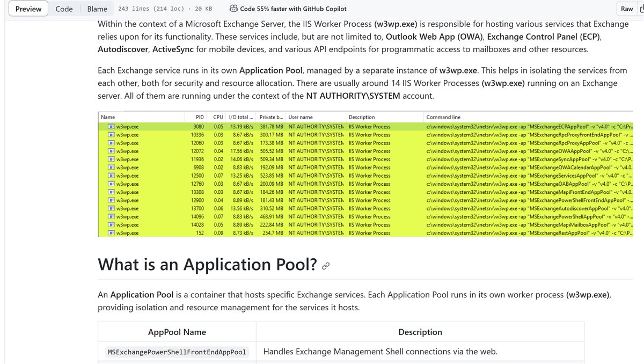Screen dimensions: 644x364
Task: Click the '243 lines (214 loc) · 20 KB' file info
Action: pos(165,9)
